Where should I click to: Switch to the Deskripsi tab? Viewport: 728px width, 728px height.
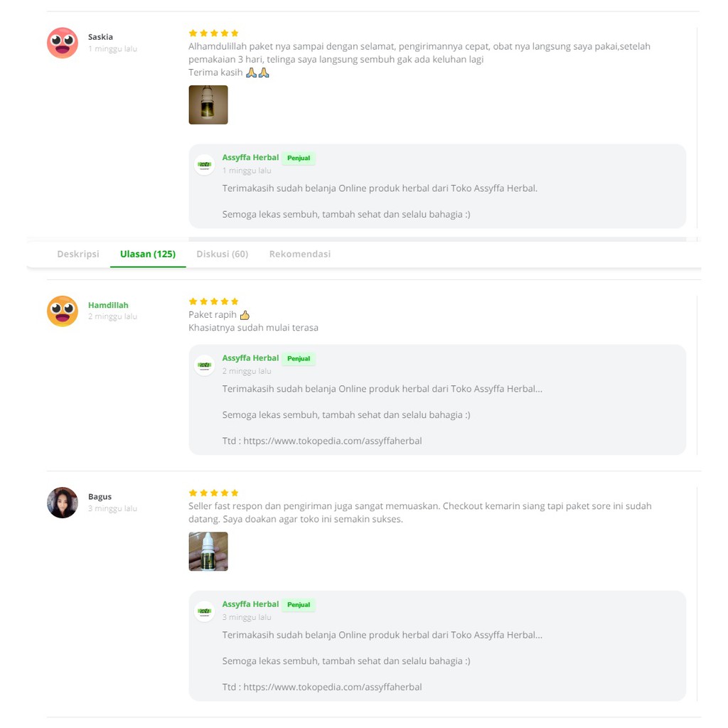[x=78, y=254]
